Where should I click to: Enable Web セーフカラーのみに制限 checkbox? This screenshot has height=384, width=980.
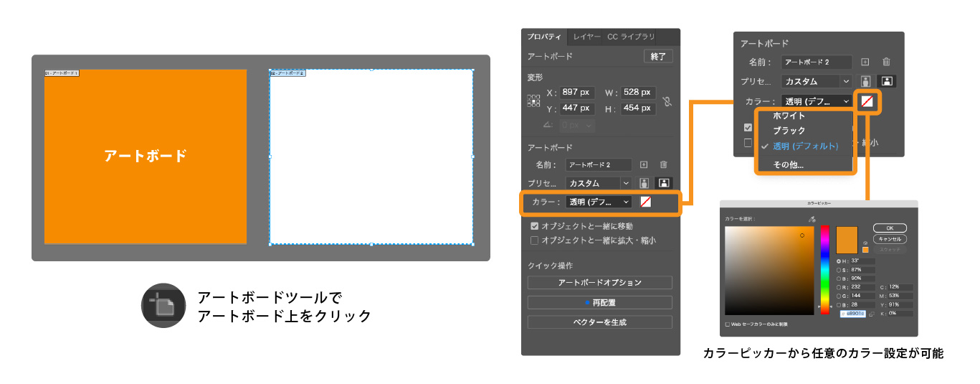[727, 324]
